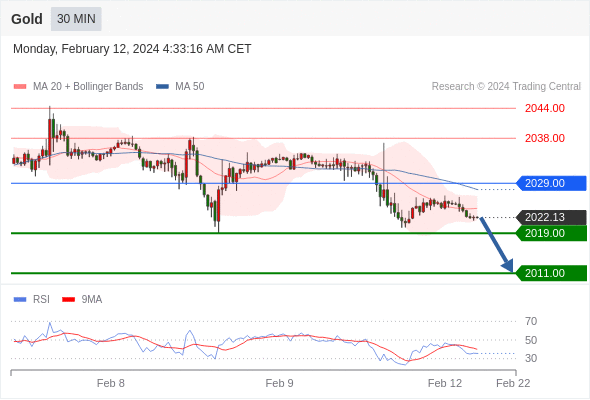Image resolution: width=590 pixels, height=400 pixels.
Task: Click the 2044.00 red resistance label
Action: pos(544,108)
